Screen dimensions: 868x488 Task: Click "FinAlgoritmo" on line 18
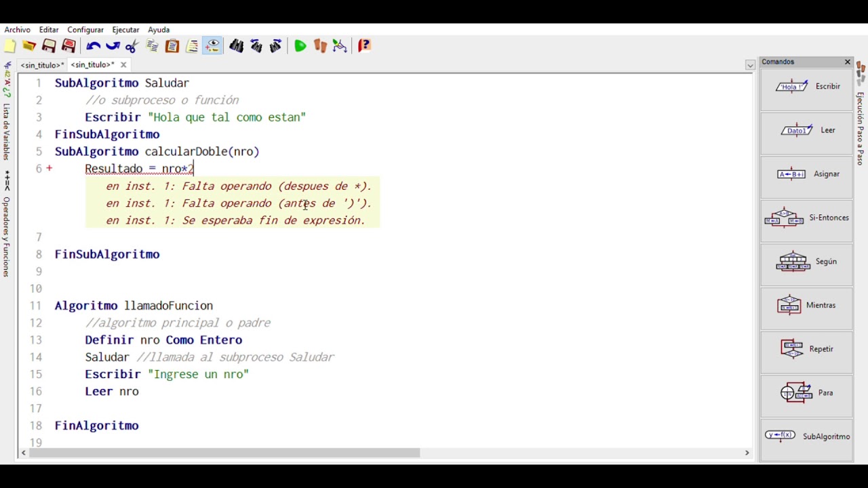[x=97, y=426]
